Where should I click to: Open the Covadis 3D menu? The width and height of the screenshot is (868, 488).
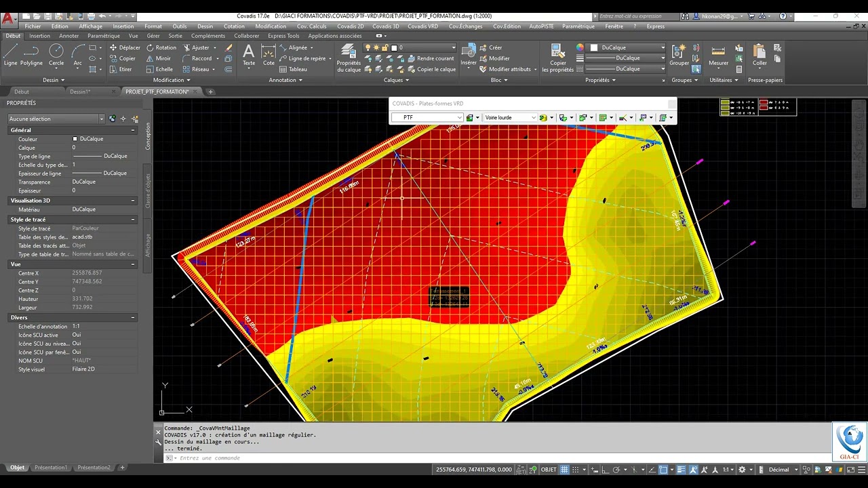[x=386, y=26]
